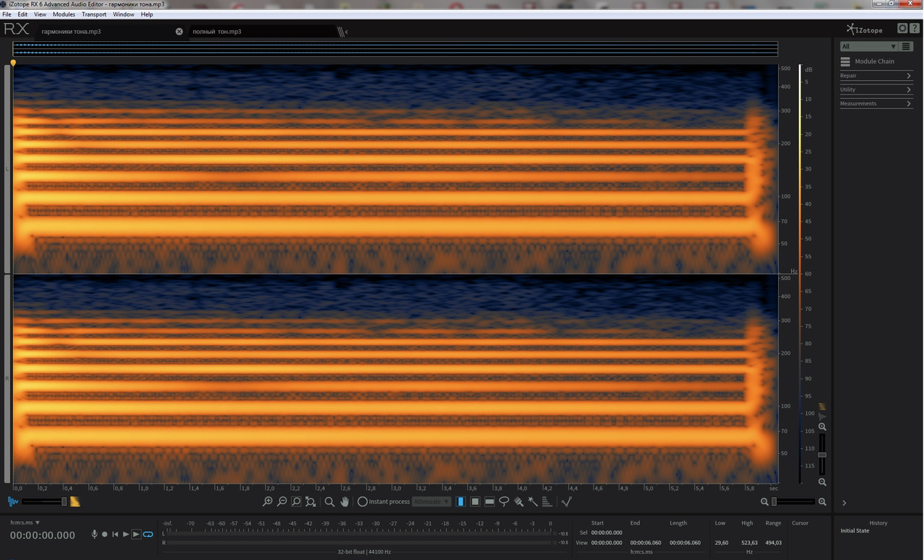
Task: Expand the Repair category
Action: pyautogui.click(x=876, y=76)
